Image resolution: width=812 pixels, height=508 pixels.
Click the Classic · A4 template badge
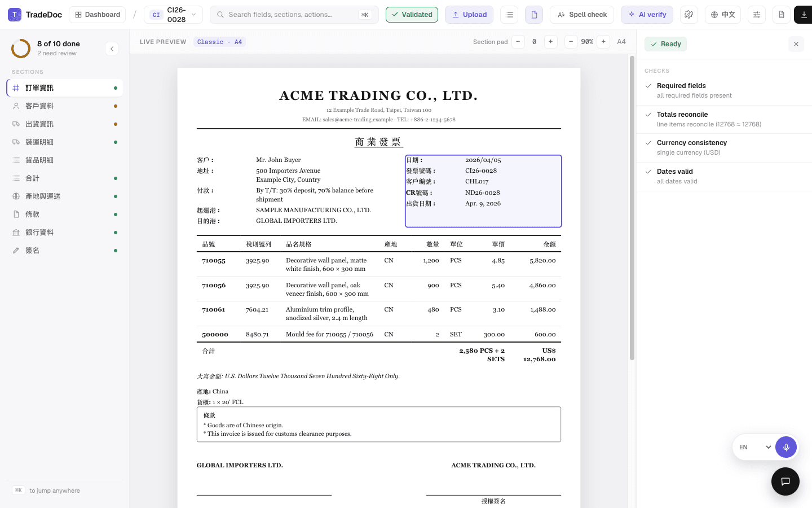(x=219, y=42)
